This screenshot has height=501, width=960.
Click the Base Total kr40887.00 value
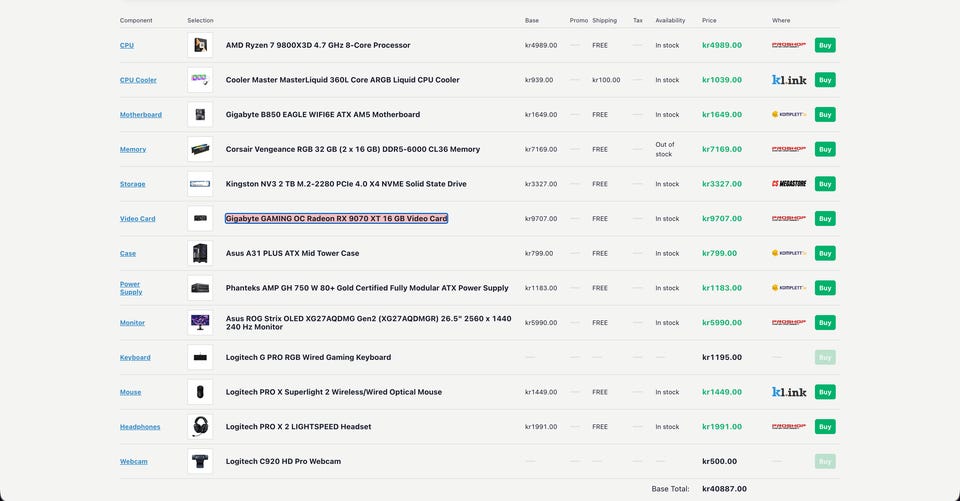[724, 489]
